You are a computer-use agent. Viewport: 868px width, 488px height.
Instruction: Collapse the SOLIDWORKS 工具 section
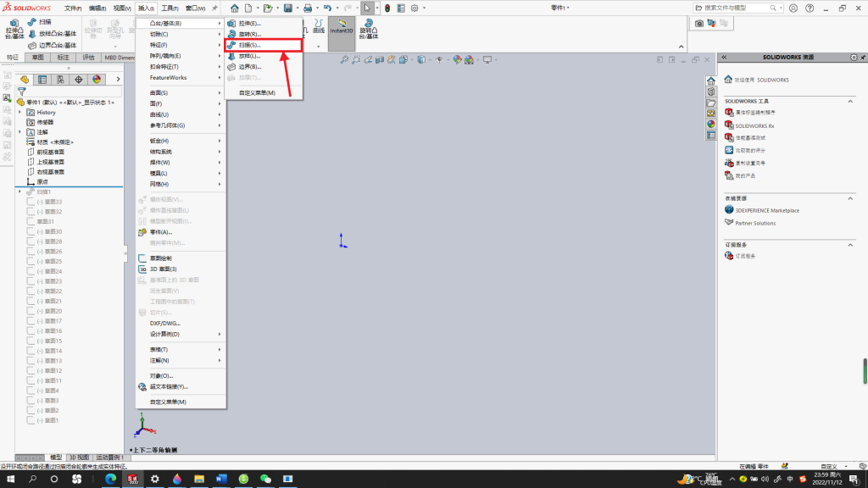pos(850,102)
